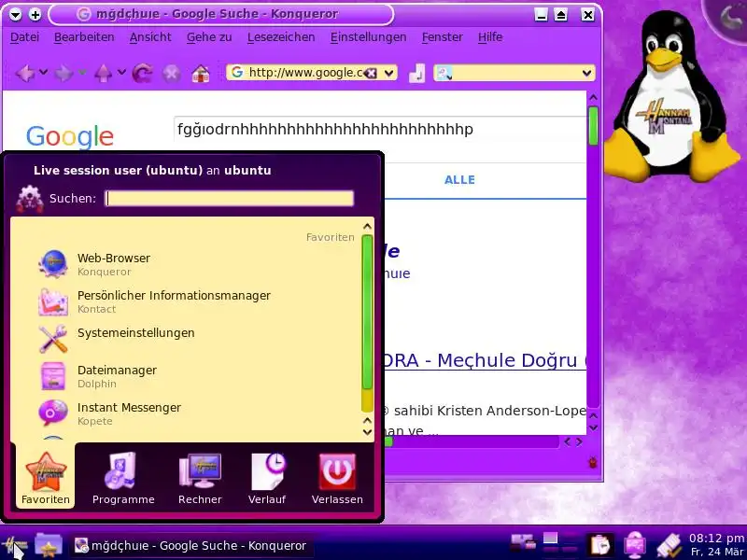Click the Plasma toolbox in screen corner

point(728,18)
